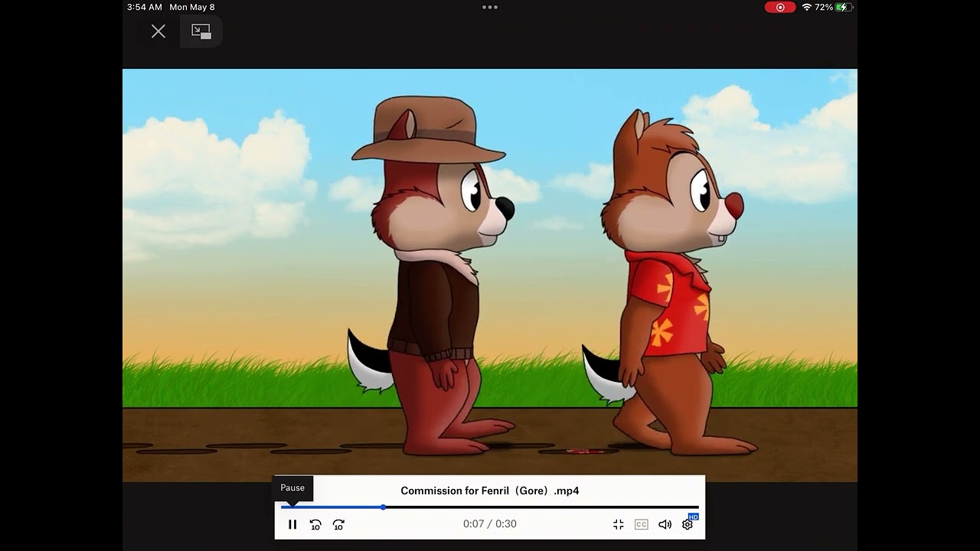Toggle closed captions (CC)
The width and height of the screenshot is (980, 551).
[642, 524]
